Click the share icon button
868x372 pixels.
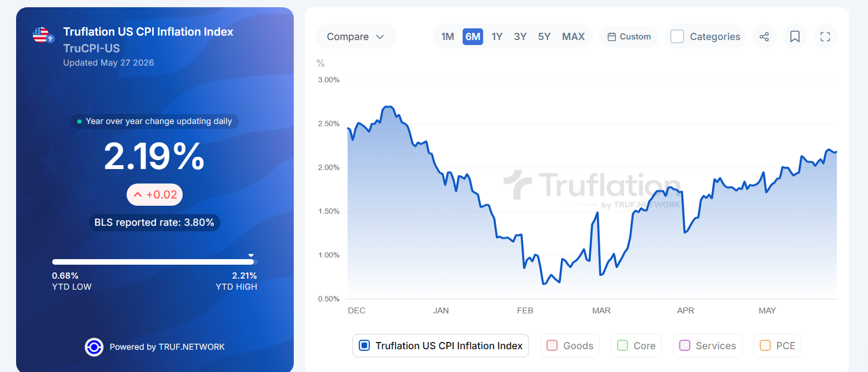[764, 37]
